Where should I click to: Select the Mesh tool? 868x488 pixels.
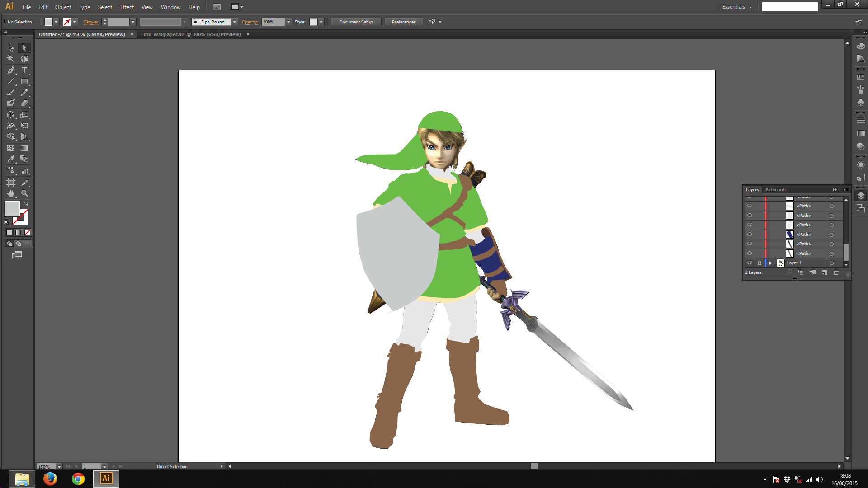[11, 148]
